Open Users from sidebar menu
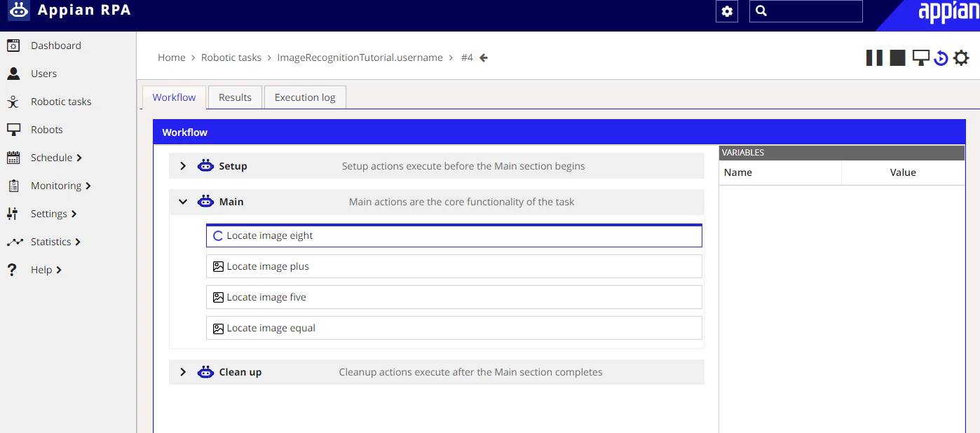 pyautogui.click(x=43, y=74)
